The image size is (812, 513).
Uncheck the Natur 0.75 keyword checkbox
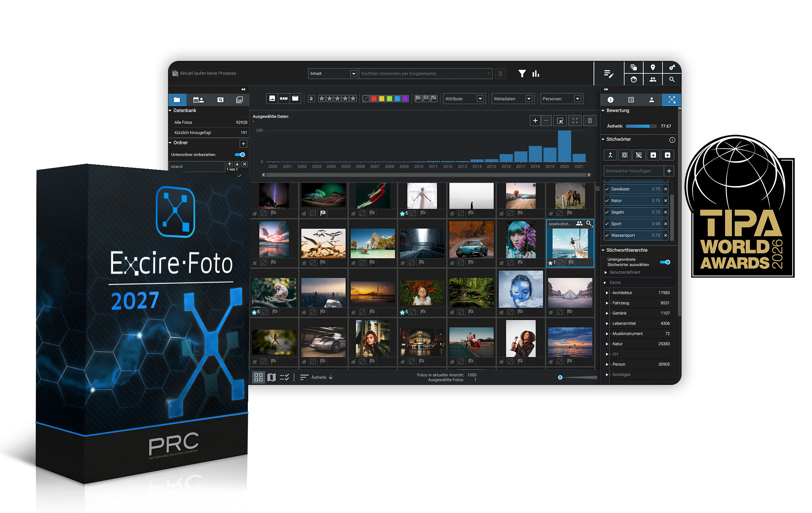[x=607, y=201]
